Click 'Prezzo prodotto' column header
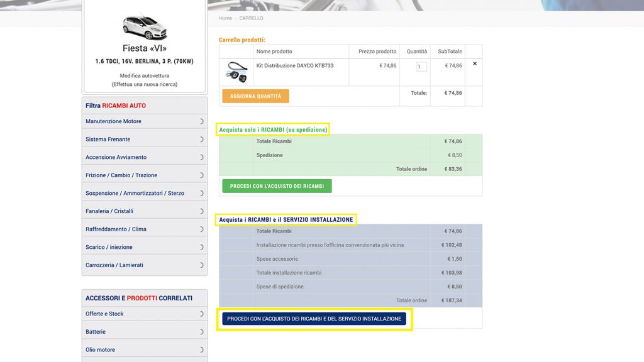 [x=377, y=52]
